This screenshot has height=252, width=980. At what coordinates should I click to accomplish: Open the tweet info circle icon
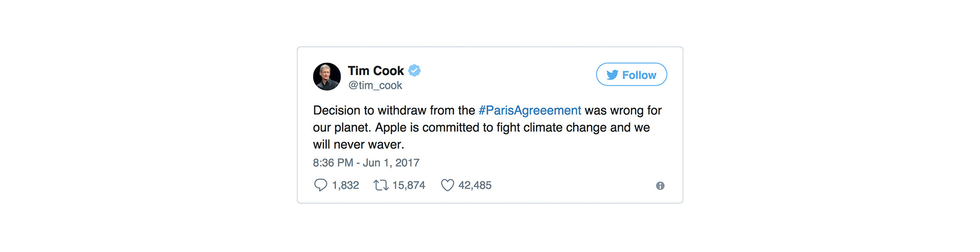(660, 186)
